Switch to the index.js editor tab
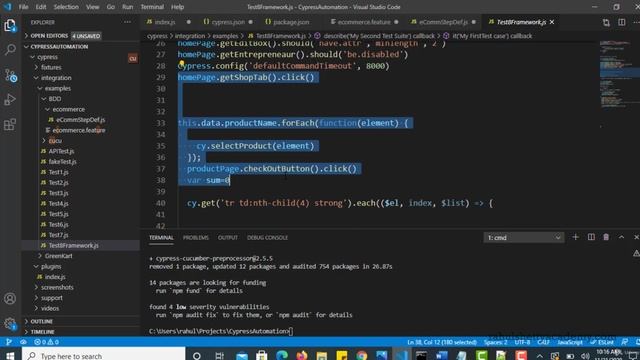This screenshot has height=360, width=640. pos(168,22)
